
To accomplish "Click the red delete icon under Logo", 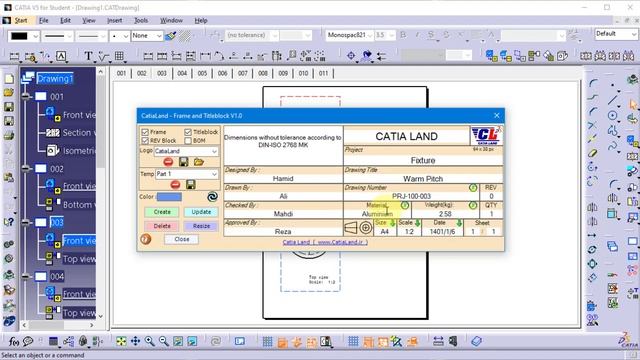I will click(168, 162).
